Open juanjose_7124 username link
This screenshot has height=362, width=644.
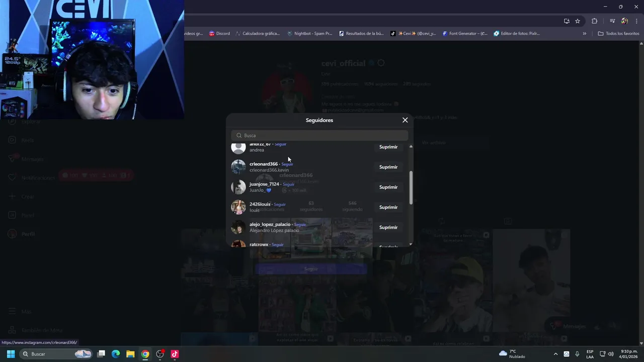tap(264, 184)
